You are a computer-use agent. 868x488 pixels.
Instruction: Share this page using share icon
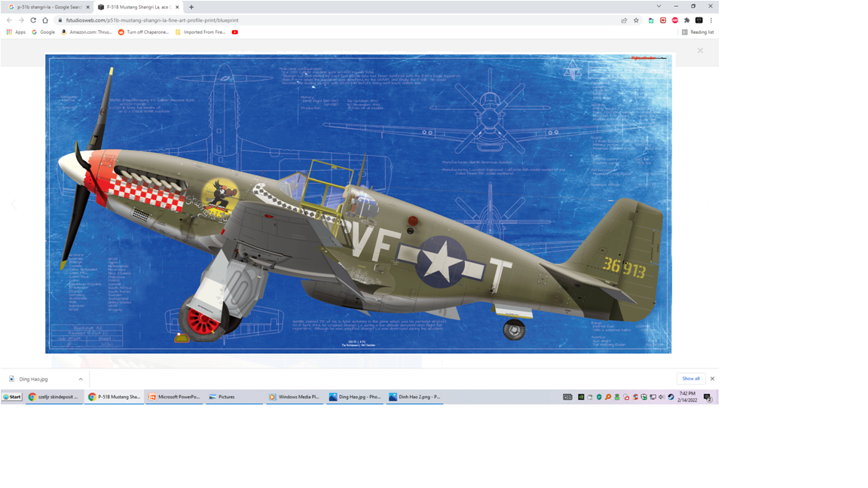tap(624, 20)
